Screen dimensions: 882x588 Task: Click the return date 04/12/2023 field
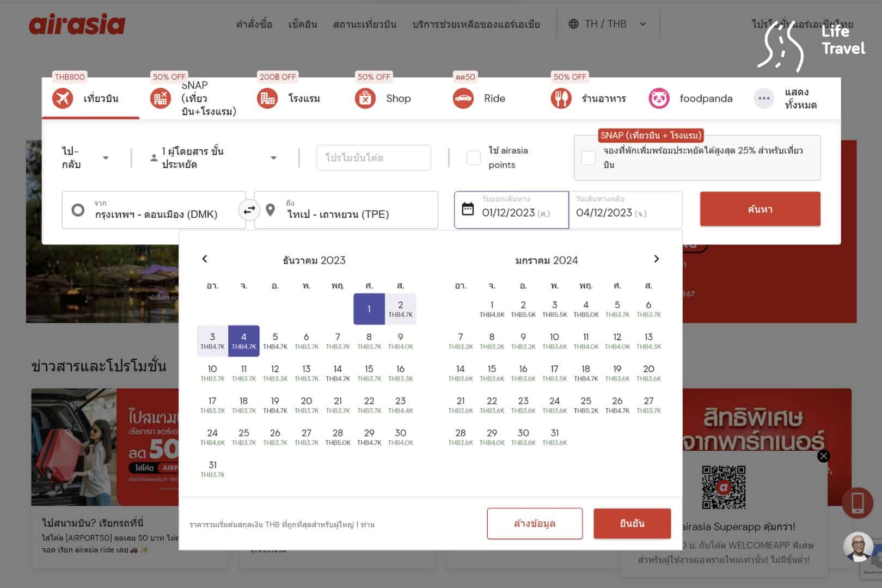point(626,210)
